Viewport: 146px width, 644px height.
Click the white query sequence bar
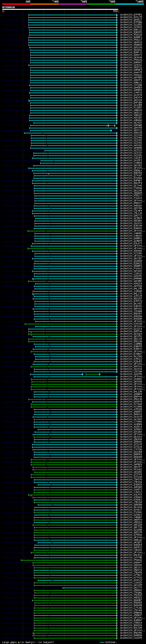coord(60,9)
